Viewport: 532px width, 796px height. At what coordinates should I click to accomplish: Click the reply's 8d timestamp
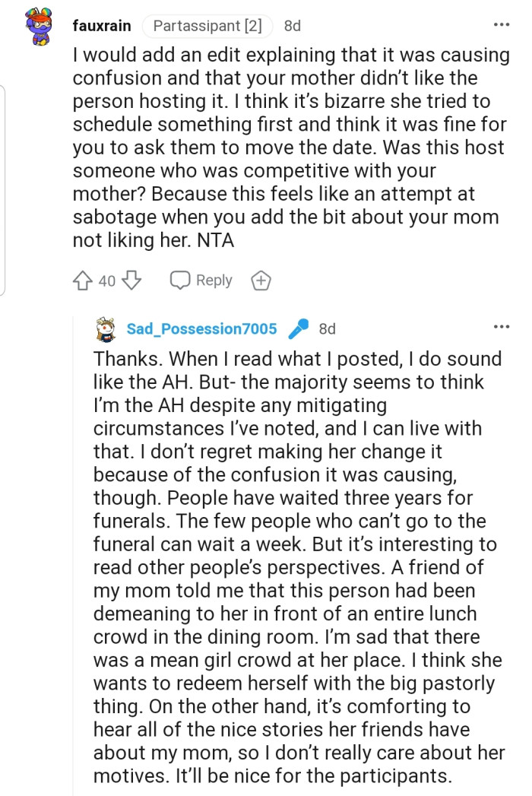328,328
